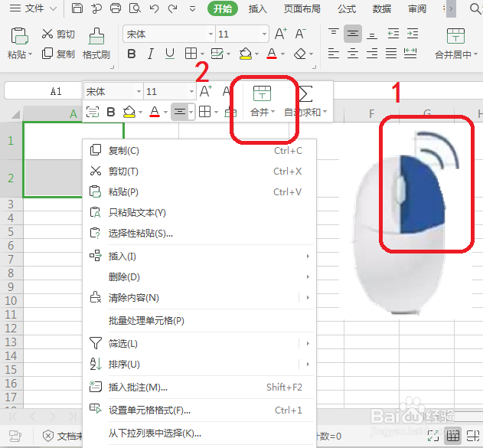Expand quick access toolbar customize arrow
Image resolution: width=483 pixels, height=448 pixels.
[193, 9]
